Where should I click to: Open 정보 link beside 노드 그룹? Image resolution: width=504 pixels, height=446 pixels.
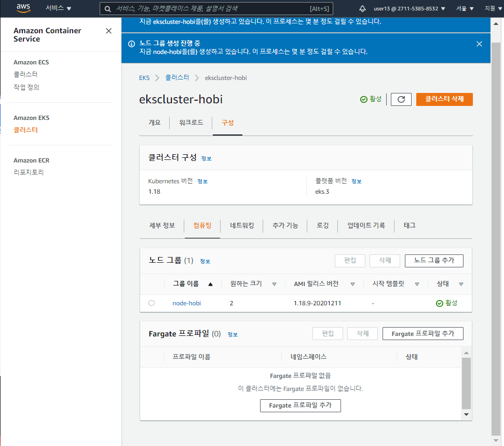205,262
